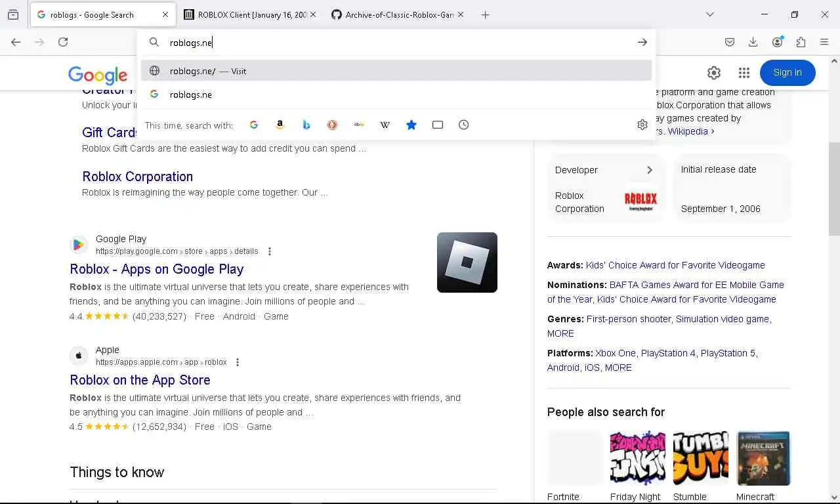Screen dimensions: 840x504
Task: Open Simulation video game genre link
Action: [x=723, y=319]
